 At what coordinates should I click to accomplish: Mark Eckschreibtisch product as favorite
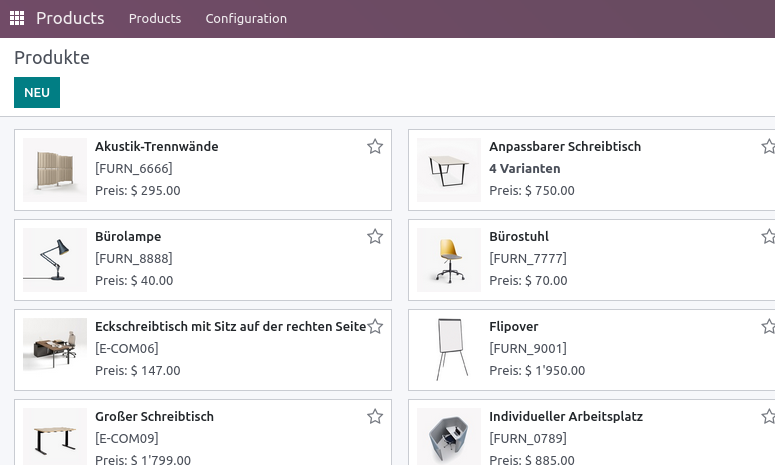pyautogui.click(x=375, y=327)
